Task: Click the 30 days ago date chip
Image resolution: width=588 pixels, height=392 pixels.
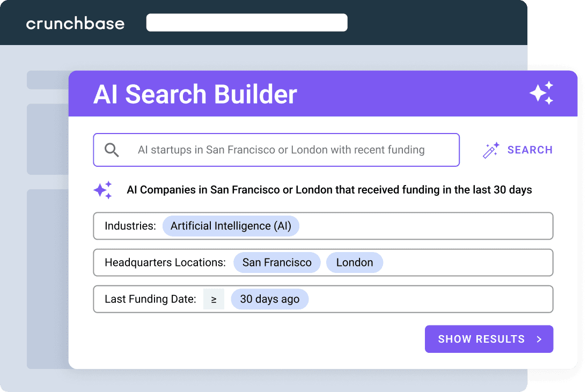Action: coord(270,299)
